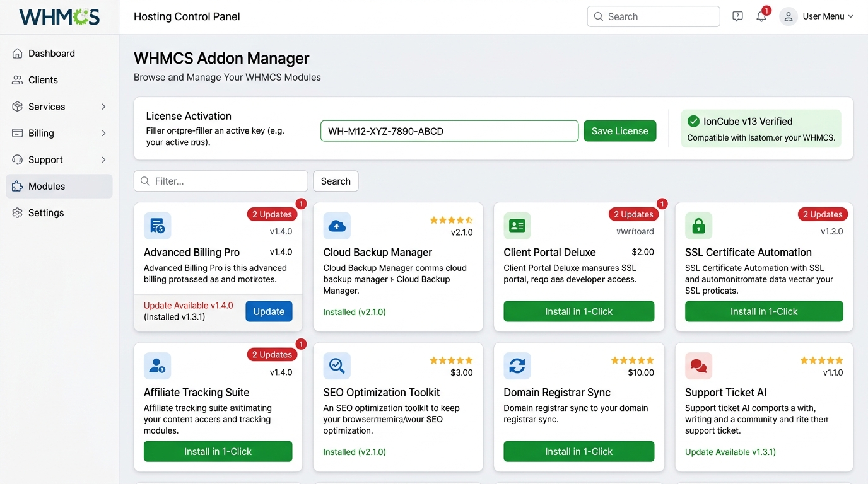Install SSL Certificate Automation in 1-Click
The height and width of the screenshot is (484, 868).
click(764, 311)
